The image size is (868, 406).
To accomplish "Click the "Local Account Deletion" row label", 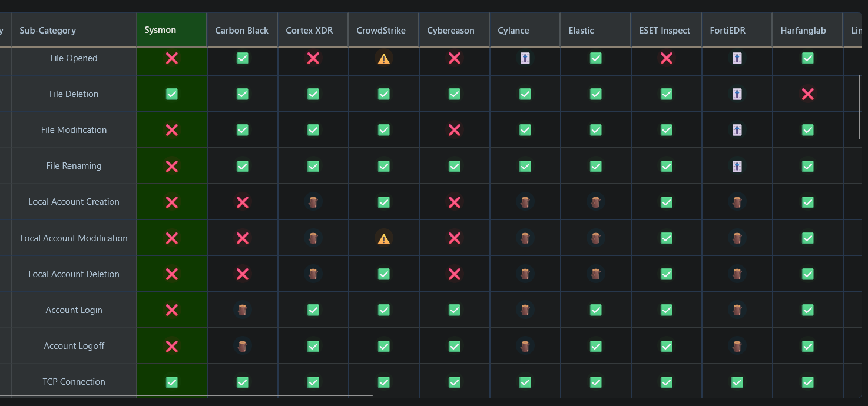I will [74, 274].
